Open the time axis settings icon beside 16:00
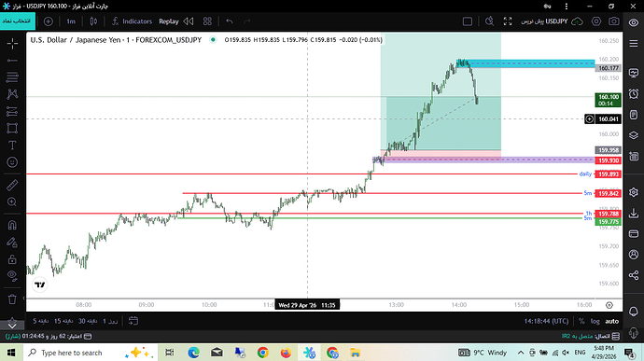Screen dimensions: 644x361 [609, 305]
